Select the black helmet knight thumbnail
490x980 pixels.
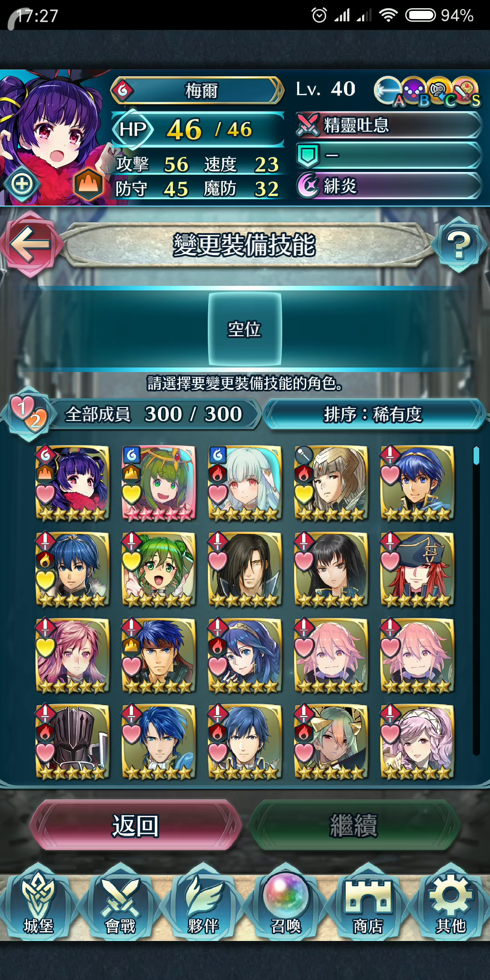[73, 741]
